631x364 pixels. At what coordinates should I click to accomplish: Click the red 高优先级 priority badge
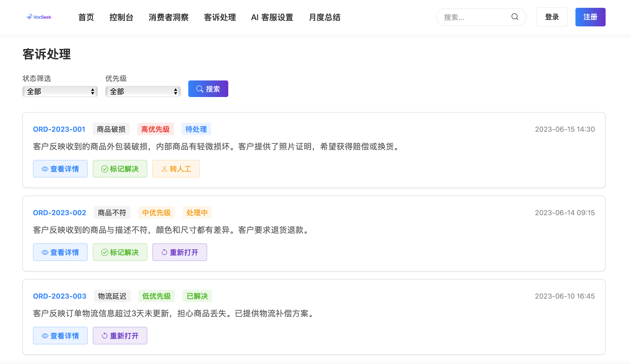(x=155, y=129)
